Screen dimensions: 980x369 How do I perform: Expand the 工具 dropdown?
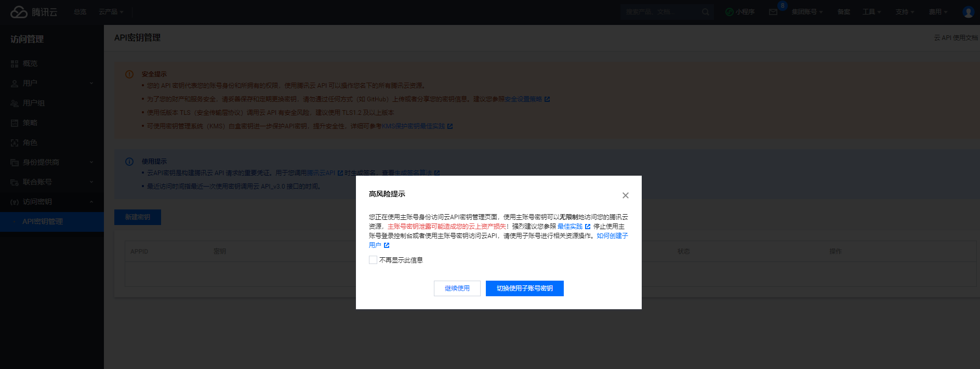tap(872, 12)
